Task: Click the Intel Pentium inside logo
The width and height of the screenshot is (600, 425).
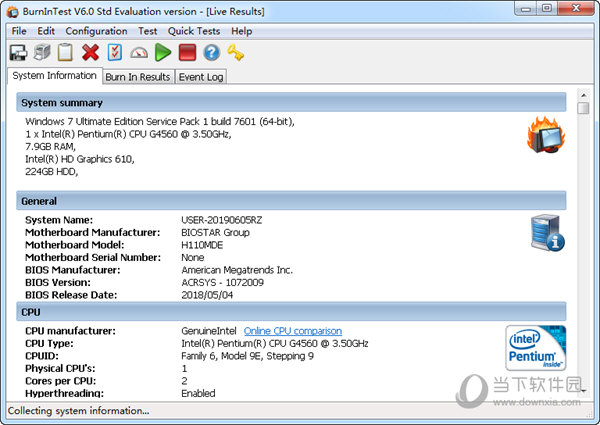Action: click(536, 348)
